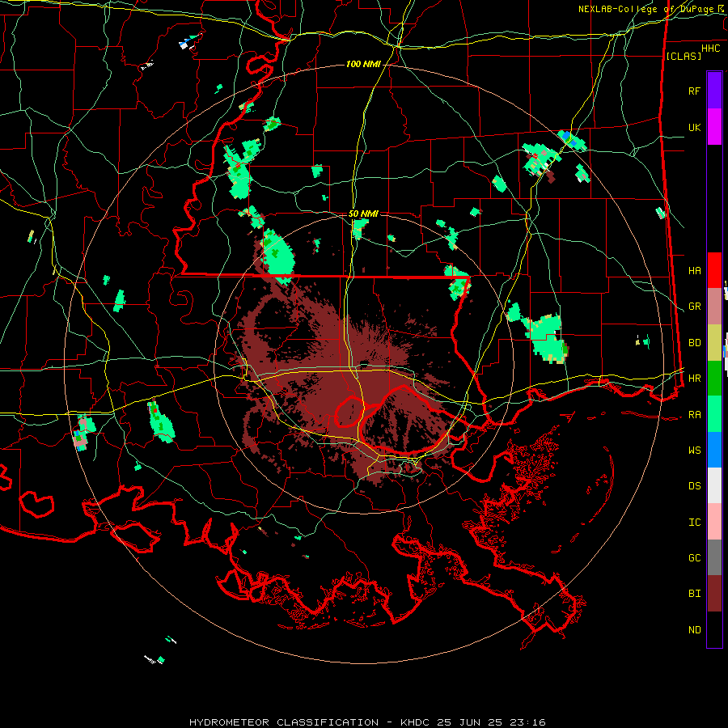728x728 pixels.
Task: Click "HYDROMETEOR CLASSIFICATION" in the bottom caption
Action: pyautogui.click(x=284, y=722)
